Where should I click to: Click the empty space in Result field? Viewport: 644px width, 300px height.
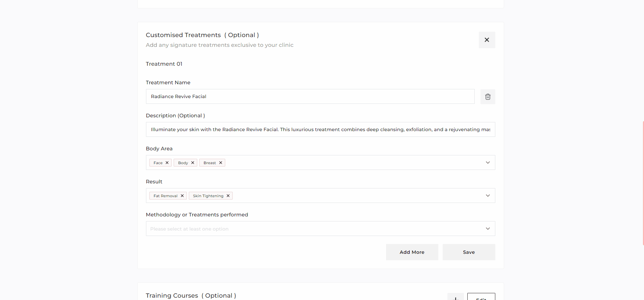(354, 196)
